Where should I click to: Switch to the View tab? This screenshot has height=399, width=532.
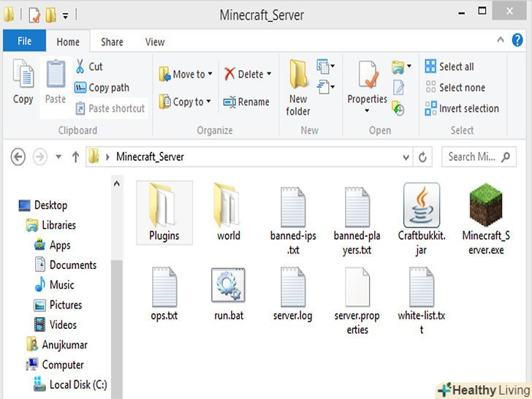tap(155, 42)
